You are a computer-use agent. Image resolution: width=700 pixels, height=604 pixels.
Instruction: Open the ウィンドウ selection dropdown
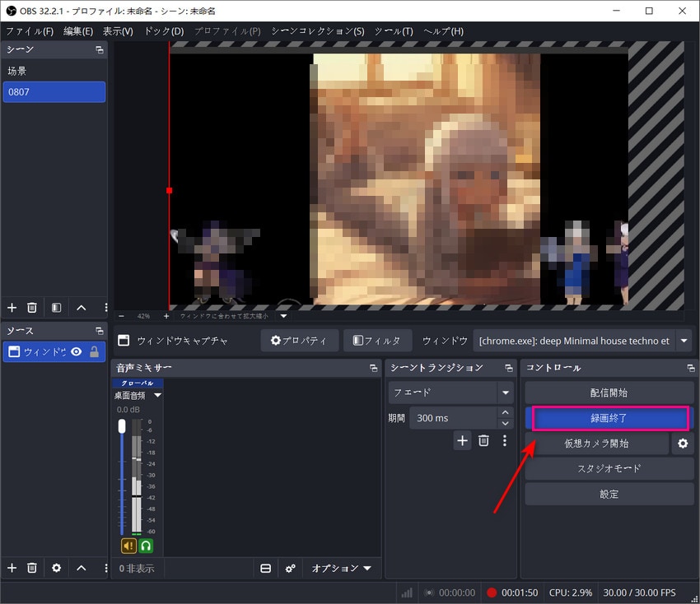(582, 341)
